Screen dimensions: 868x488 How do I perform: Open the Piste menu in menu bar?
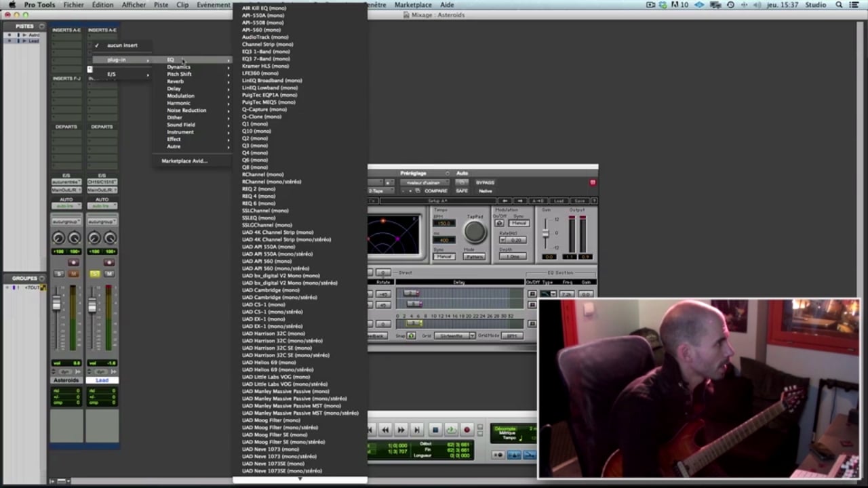161,5
